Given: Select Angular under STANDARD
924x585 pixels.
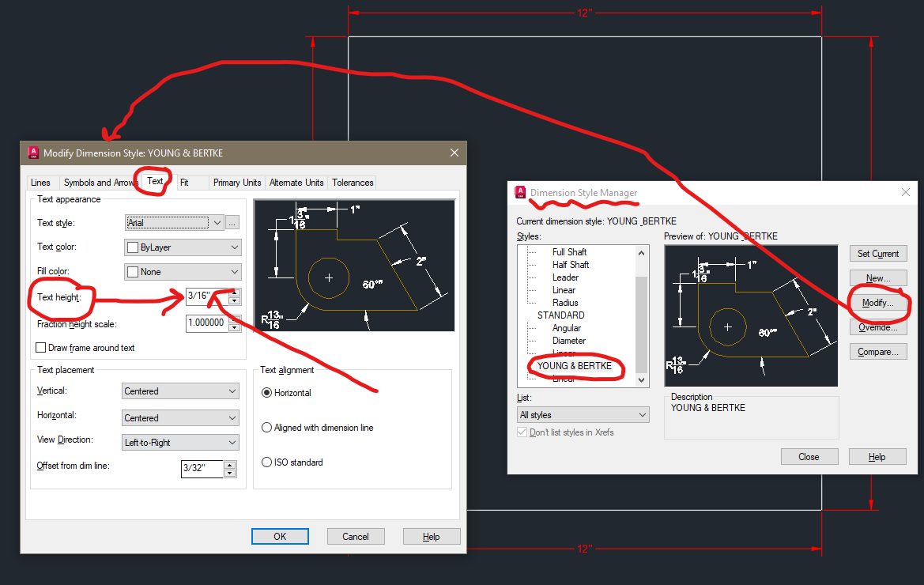Looking at the screenshot, I should point(566,328).
